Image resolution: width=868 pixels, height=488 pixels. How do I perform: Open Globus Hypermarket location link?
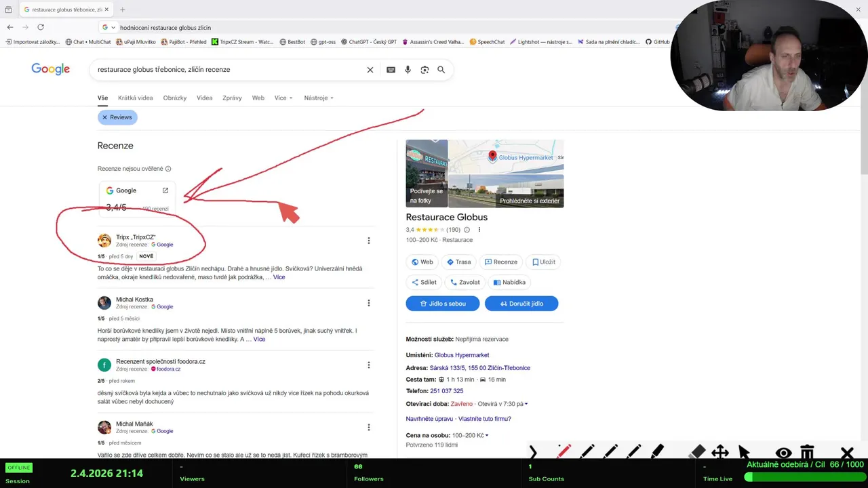tap(462, 355)
